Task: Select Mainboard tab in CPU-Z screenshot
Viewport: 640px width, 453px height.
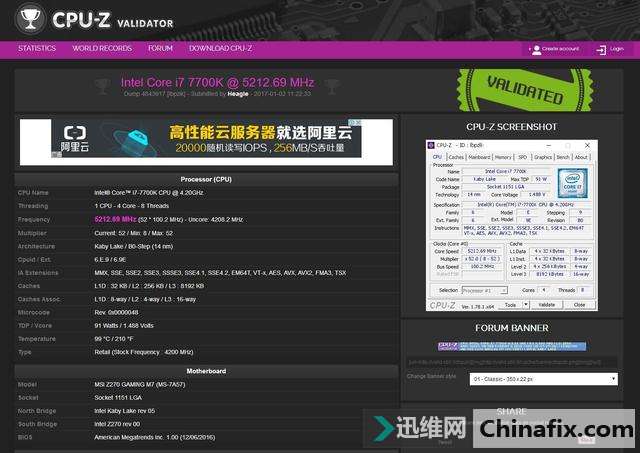Action: click(x=479, y=157)
